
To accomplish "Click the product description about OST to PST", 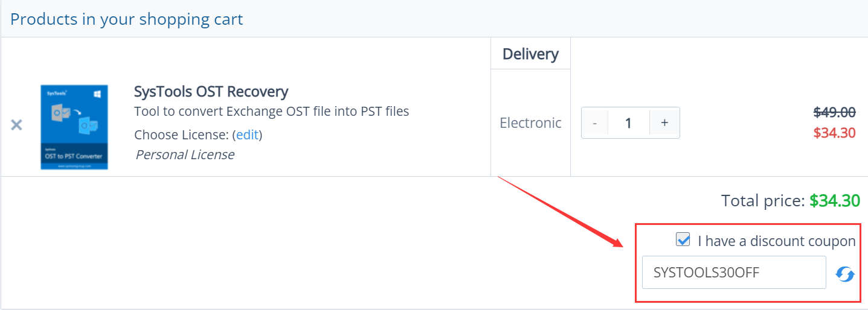I will 272,112.
